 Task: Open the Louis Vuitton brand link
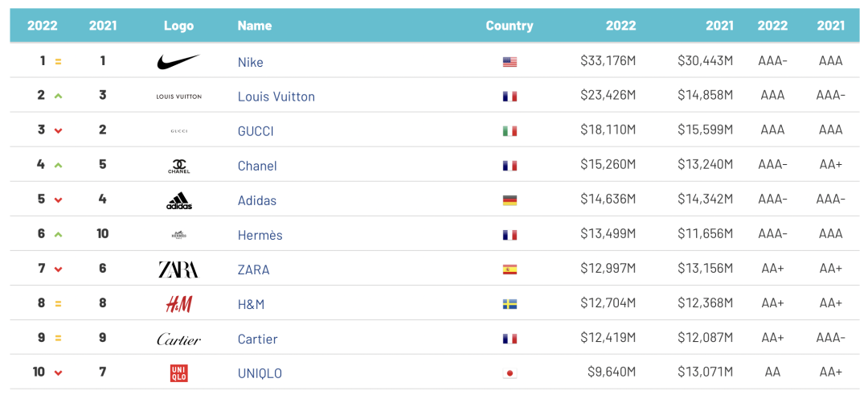pyautogui.click(x=276, y=97)
